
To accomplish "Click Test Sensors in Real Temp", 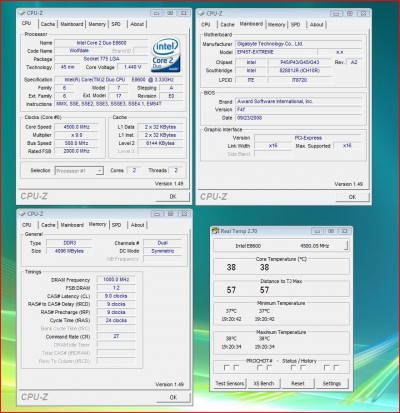I will click(230, 383).
